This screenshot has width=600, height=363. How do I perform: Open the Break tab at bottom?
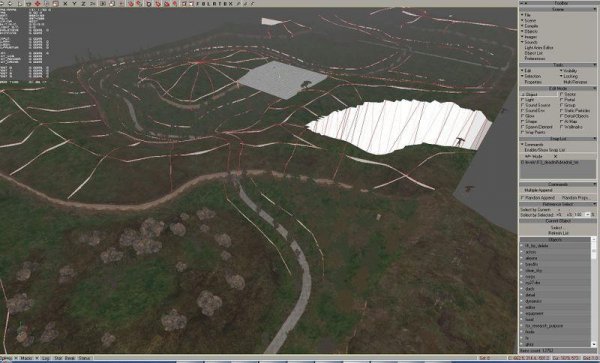70,358
